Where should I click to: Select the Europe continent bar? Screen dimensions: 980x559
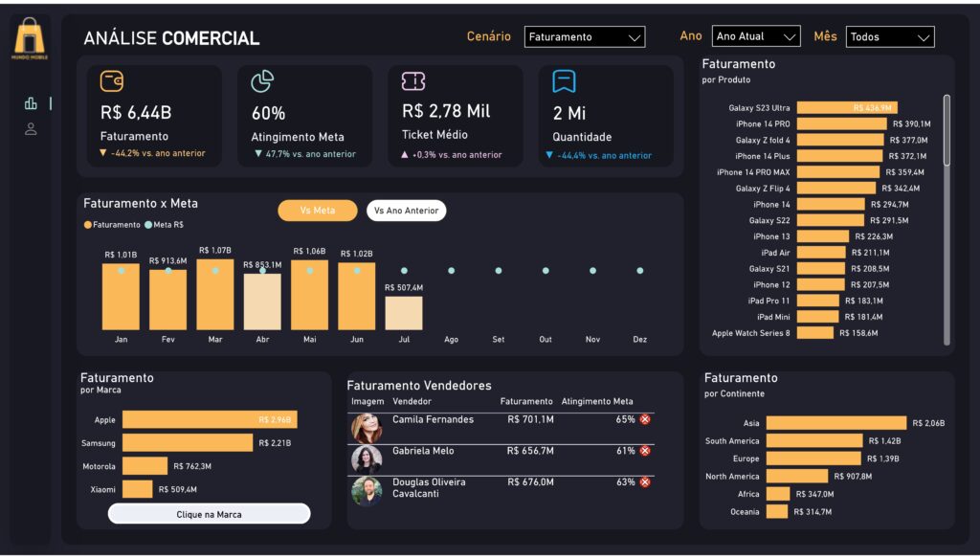[x=813, y=458]
